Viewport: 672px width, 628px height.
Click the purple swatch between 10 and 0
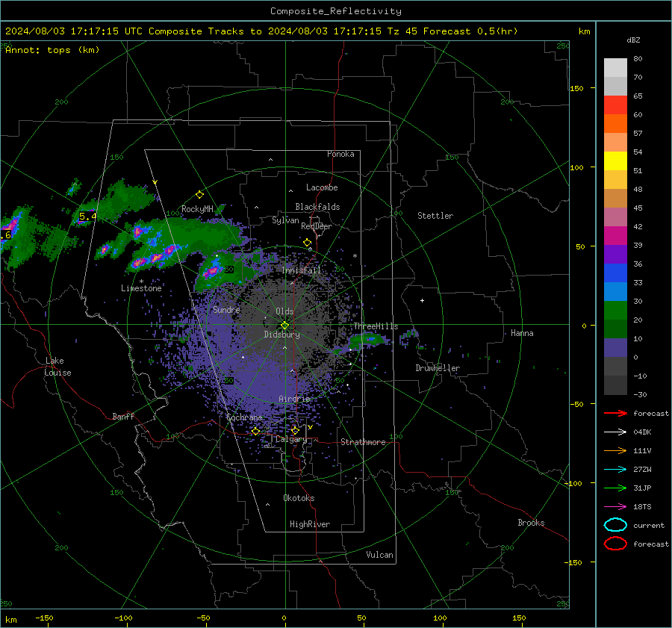point(615,348)
